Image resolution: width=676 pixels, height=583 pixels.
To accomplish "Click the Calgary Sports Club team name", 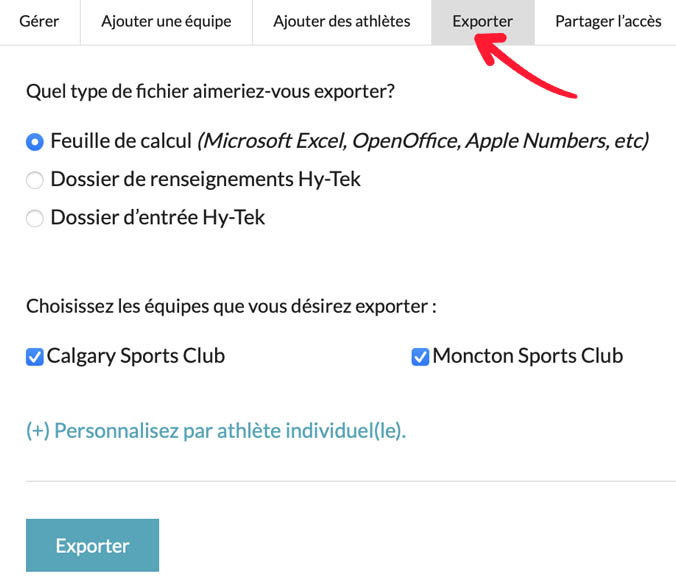I will (136, 356).
